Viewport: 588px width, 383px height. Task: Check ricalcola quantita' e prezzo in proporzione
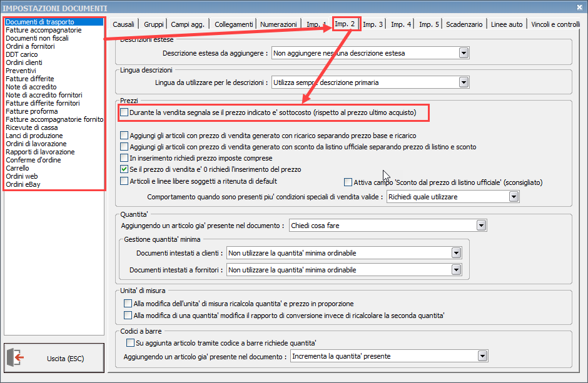pyautogui.click(x=128, y=304)
